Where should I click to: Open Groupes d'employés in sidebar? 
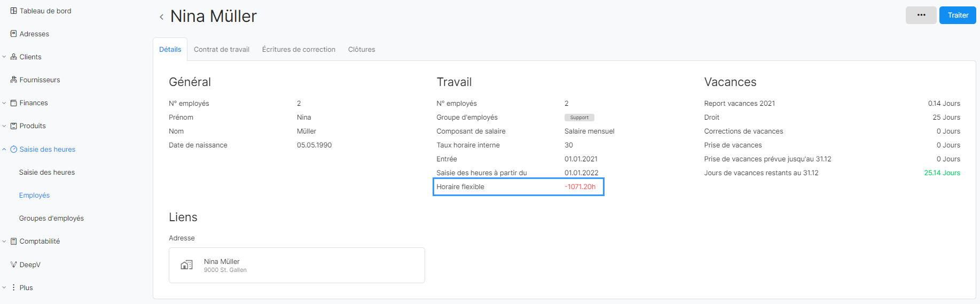pos(51,218)
